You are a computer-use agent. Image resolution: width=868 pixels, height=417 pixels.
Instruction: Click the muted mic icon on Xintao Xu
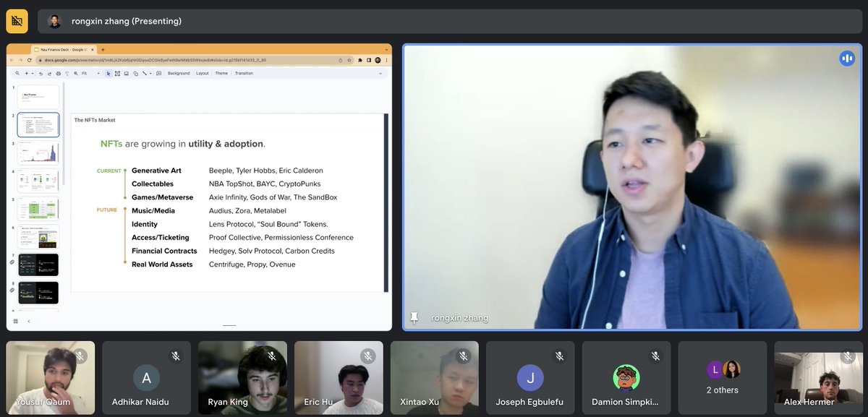pos(464,356)
